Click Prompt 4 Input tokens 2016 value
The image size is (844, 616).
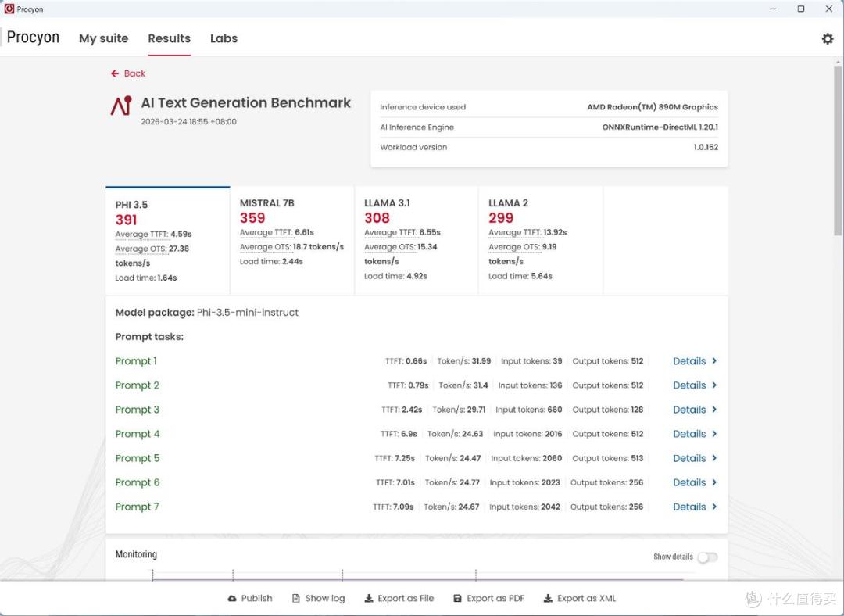click(553, 433)
